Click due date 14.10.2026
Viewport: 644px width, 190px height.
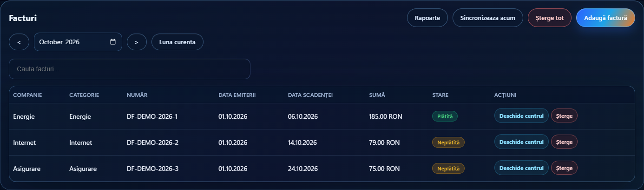pyautogui.click(x=302, y=142)
